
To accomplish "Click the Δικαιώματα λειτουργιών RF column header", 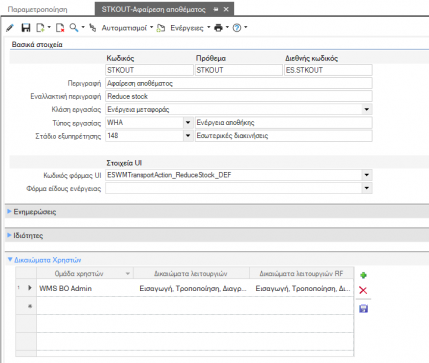I will click(x=301, y=274).
